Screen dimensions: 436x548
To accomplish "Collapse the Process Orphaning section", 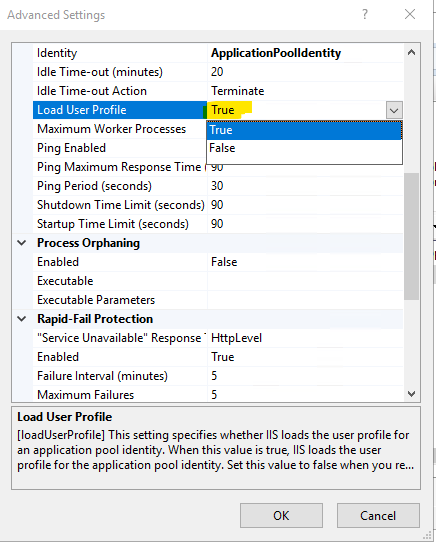I will coord(22,243).
